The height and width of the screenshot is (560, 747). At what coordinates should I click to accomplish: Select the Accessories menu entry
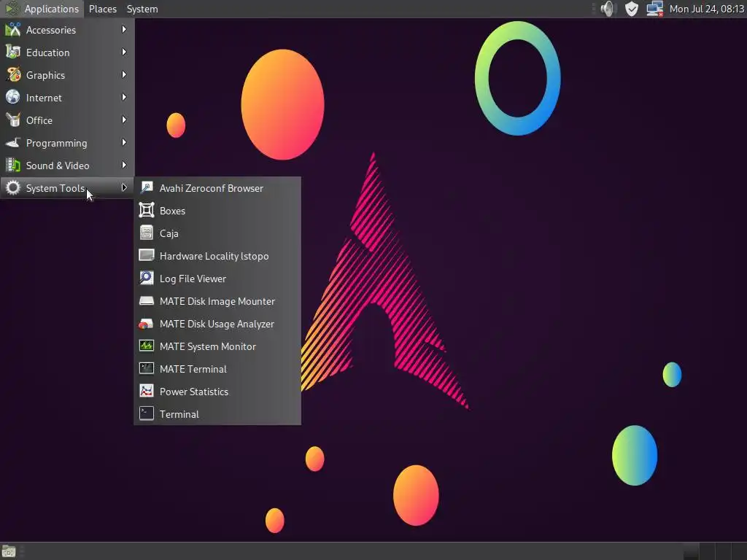pos(67,29)
